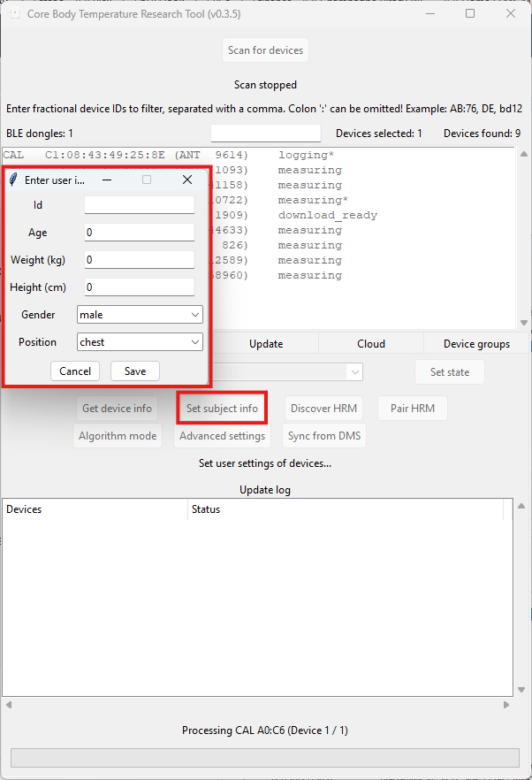Viewport: 532px width, 780px height.
Task: Click the Devices column header in update log
Action: pyautogui.click(x=95, y=509)
